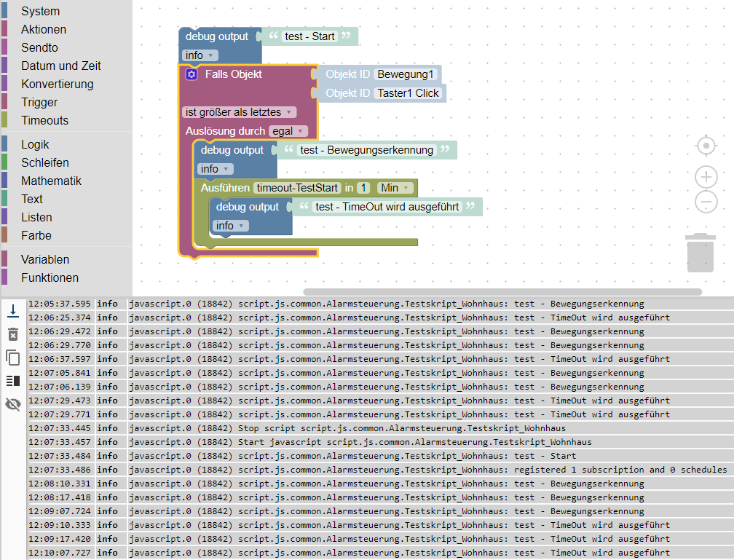734x560 pixels.
Task: Open the Min time unit dropdown
Action: click(395, 188)
